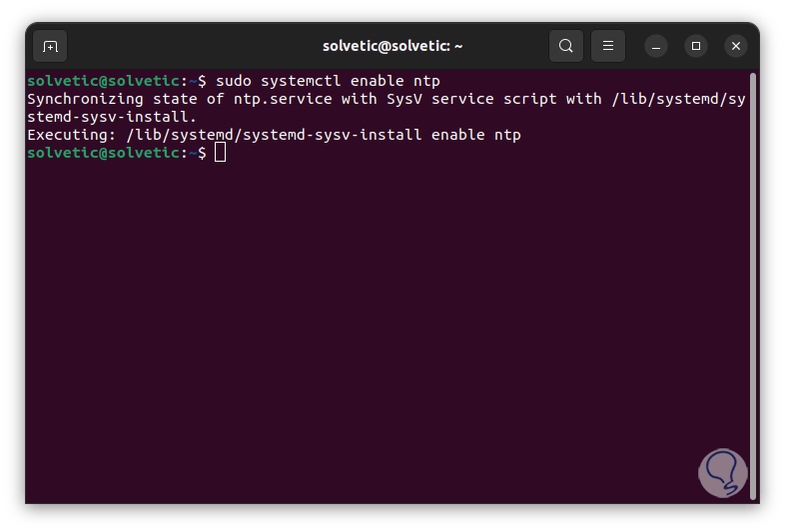Click the first solvetic@solvetic prompt
The image size is (785, 532).
103,81
